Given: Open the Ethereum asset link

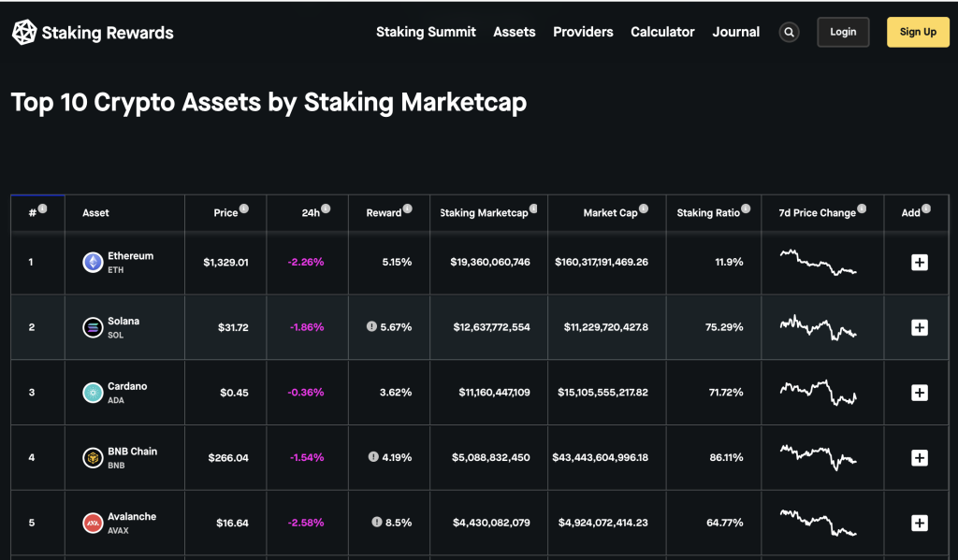Looking at the screenshot, I should pos(131,256).
